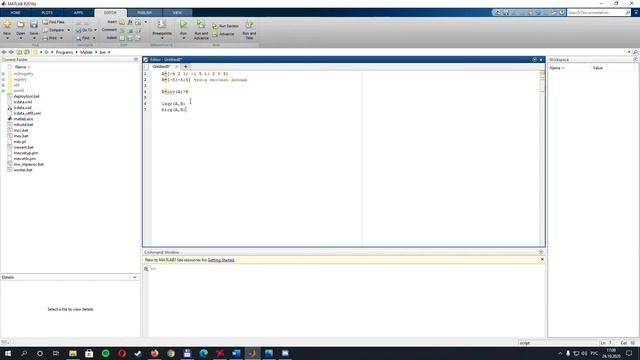Click the Windows Start button
This screenshot has width=640, height=360.
tap(7, 353)
